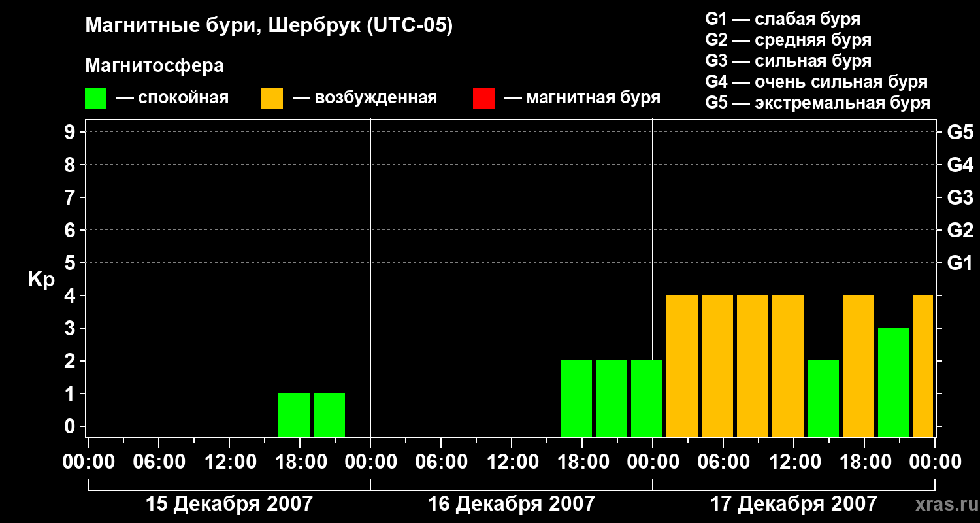Screen dimensions: 980x523
Task: Select the 16 Декабря 2007 date label
Action: tap(512, 504)
